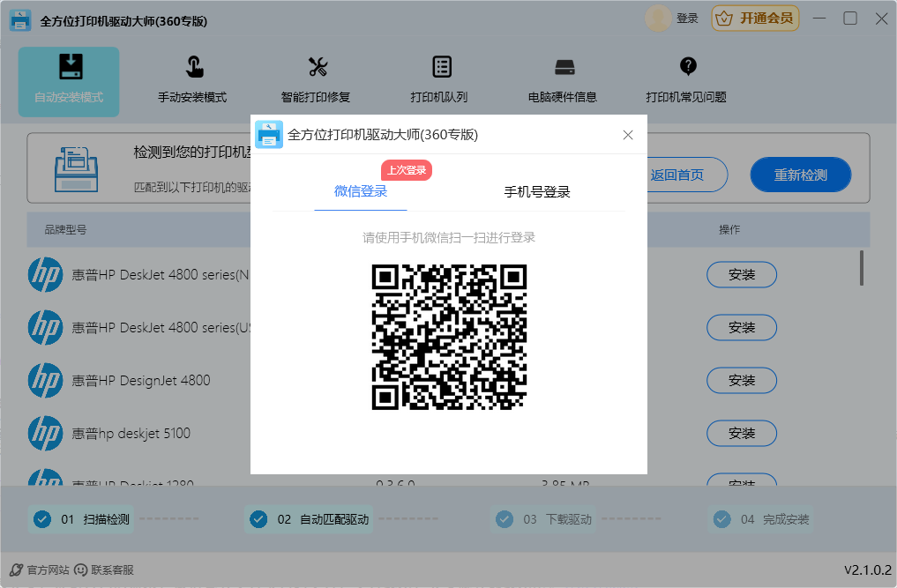
Task: Install HP DesignJet 4800 driver
Action: tap(741, 380)
